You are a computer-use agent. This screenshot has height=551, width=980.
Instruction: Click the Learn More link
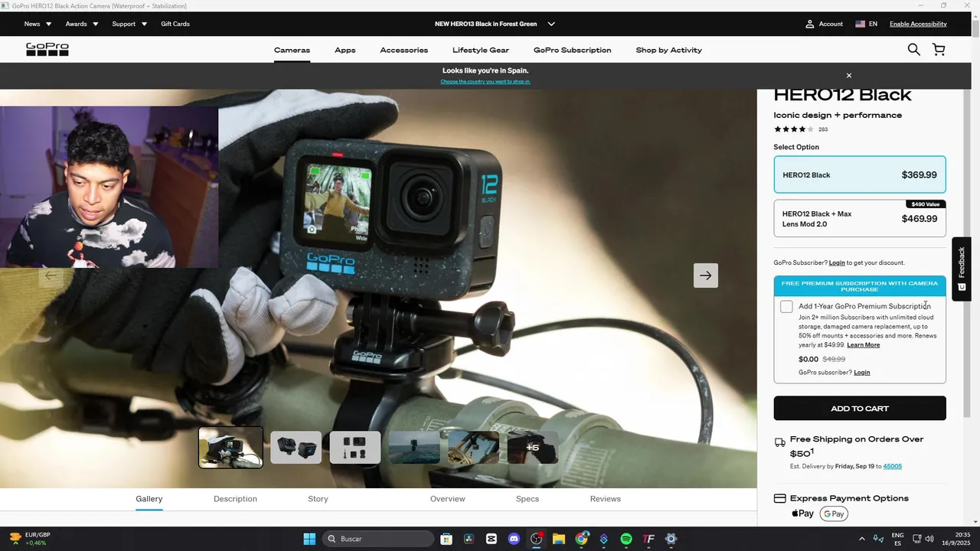pos(864,345)
